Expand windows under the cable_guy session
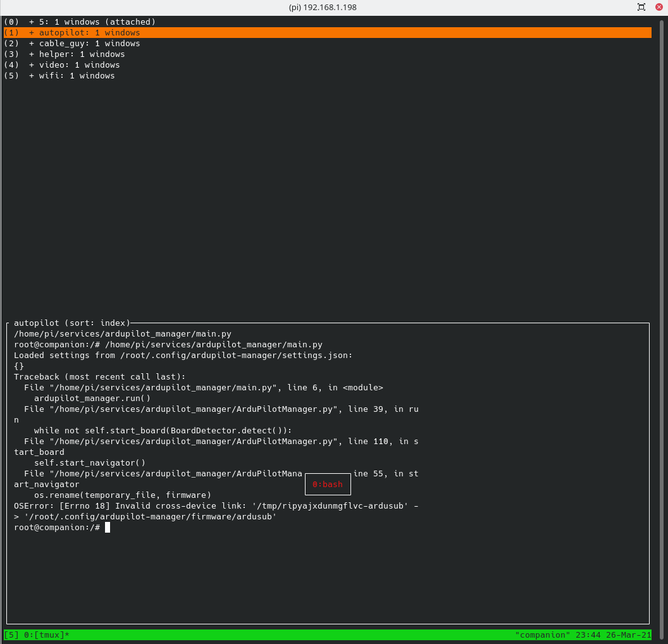Image resolution: width=668 pixels, height=644 pixels. pyautogui.click(x=30, y=43)
